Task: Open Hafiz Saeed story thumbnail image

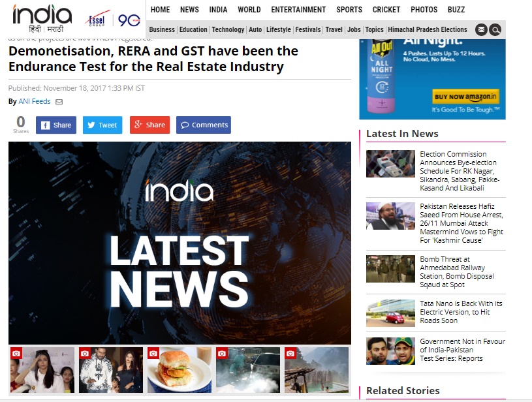Action: 390,216
